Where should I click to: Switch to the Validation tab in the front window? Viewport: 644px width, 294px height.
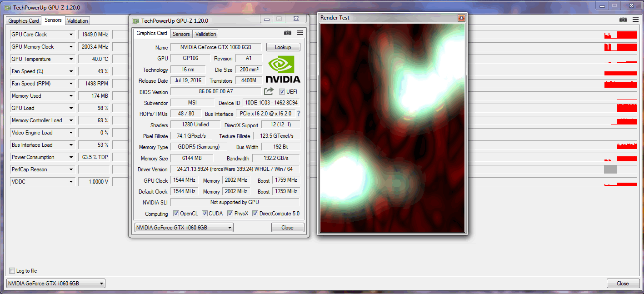pos(206,34)
